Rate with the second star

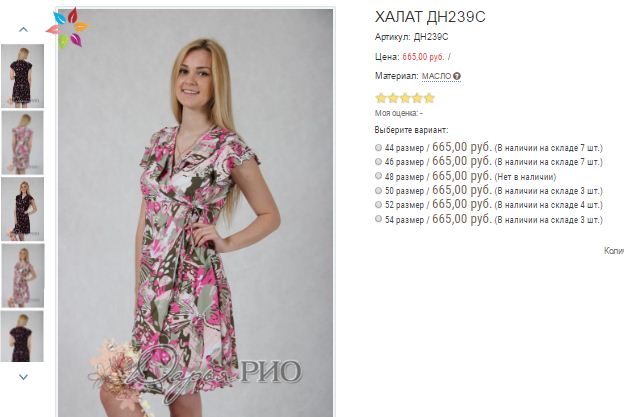(393, 98)
